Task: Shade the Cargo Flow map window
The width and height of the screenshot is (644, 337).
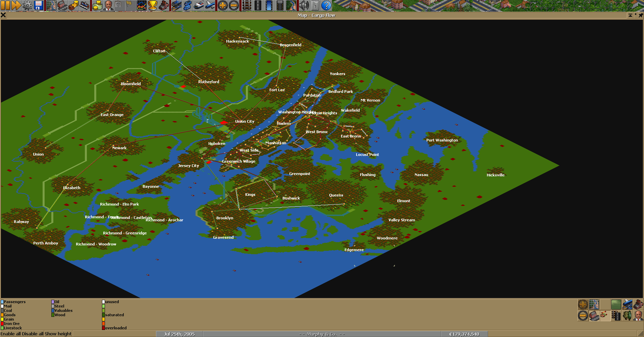Action: (630, 15)
